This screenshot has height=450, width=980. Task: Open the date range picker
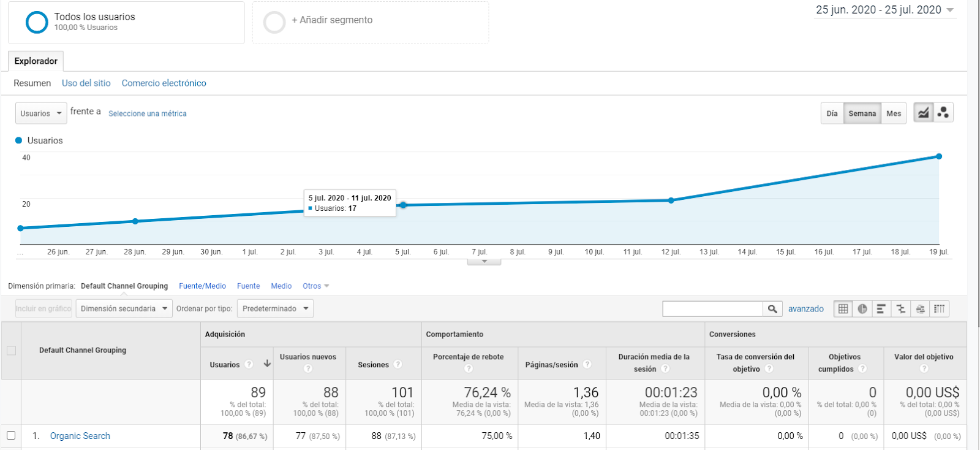tap(885, 10)
